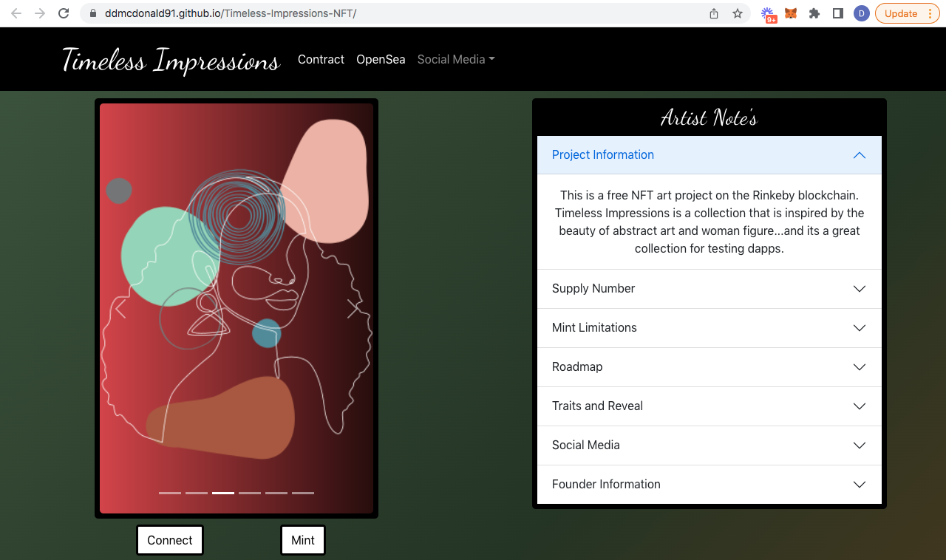
Task: Bookmark the page using the star icon
Action: [x=737, y=13]
